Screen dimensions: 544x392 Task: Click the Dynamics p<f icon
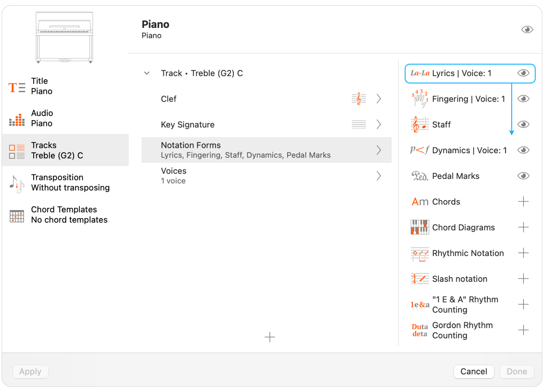(420, 150)
